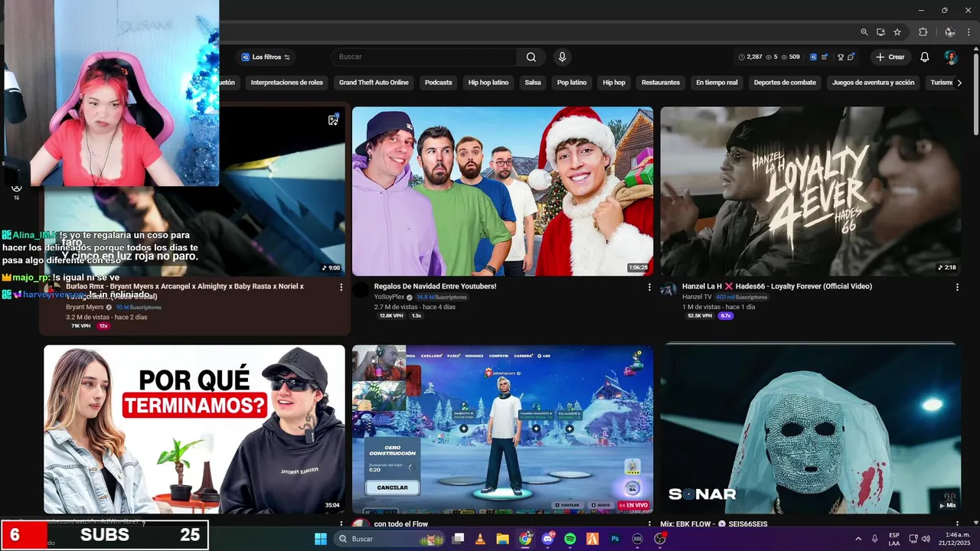Select the En tiempo real chip
980x551 pixels.
click(x=717, y=83)
